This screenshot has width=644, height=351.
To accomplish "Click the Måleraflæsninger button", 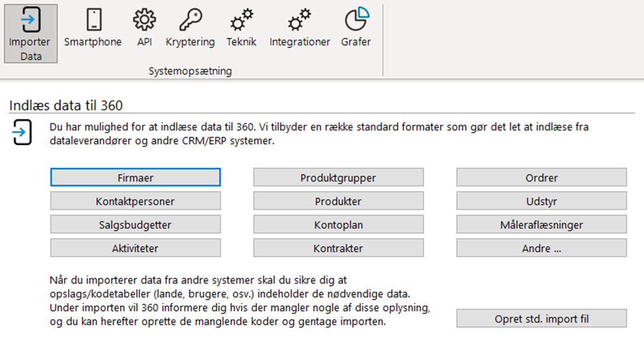I will point(542,224).
